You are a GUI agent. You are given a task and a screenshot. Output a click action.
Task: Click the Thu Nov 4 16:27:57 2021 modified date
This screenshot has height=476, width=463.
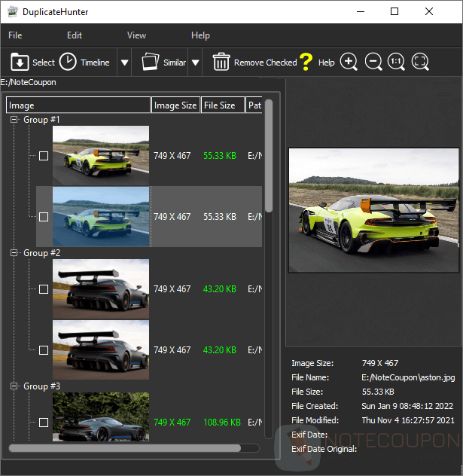408,420
